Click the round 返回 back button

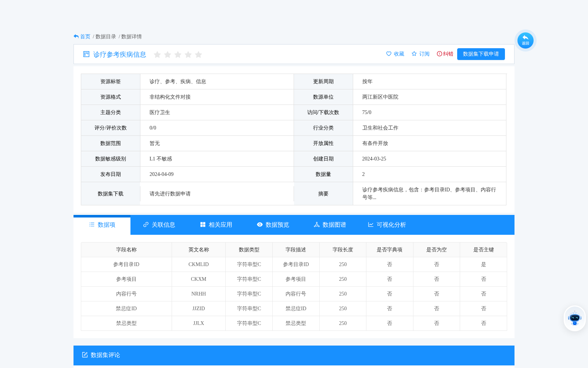click(525, 40)
